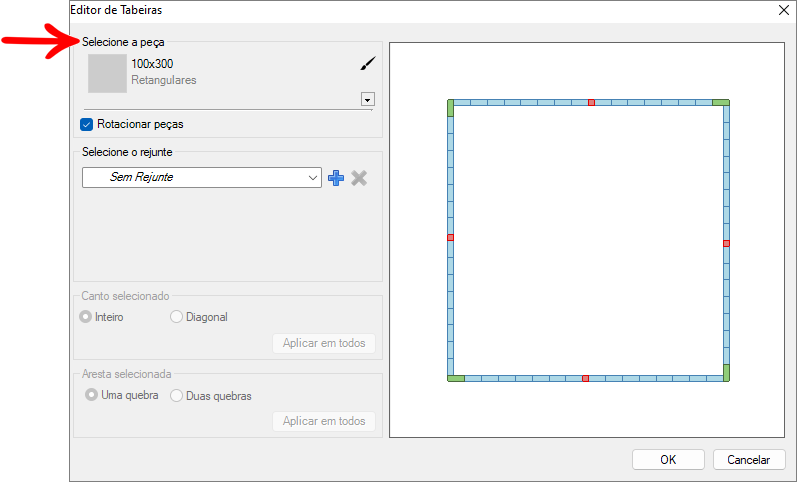This screenshot has width=798, height=482.
Task: Add a new grout with the plus icon
Action: 336,178
